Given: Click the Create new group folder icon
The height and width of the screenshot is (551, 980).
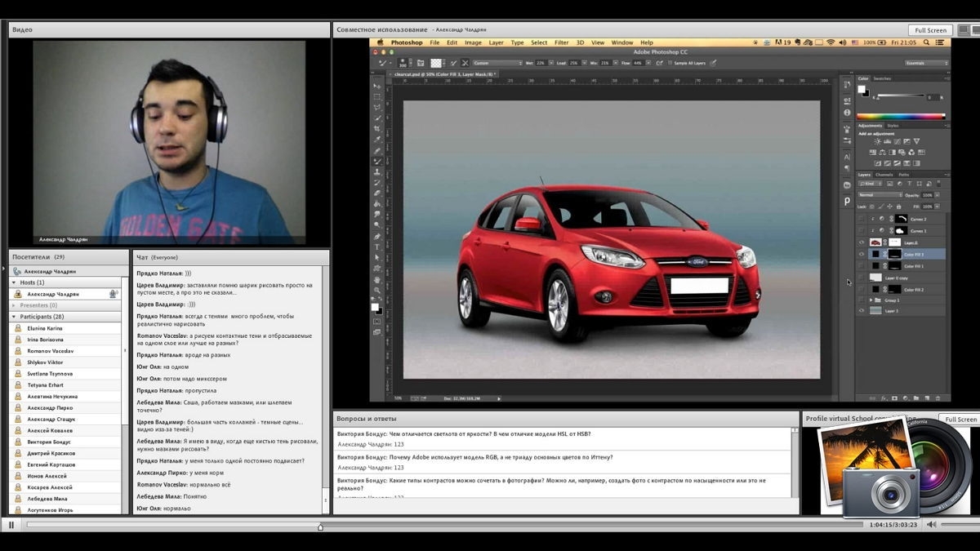Looking at the screenshot, I should (916, 398).
